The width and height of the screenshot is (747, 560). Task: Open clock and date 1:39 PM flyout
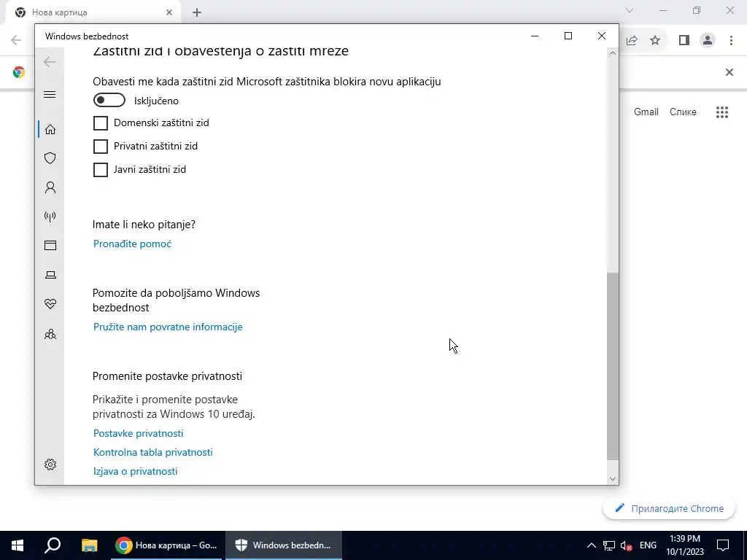click(684, 545)
